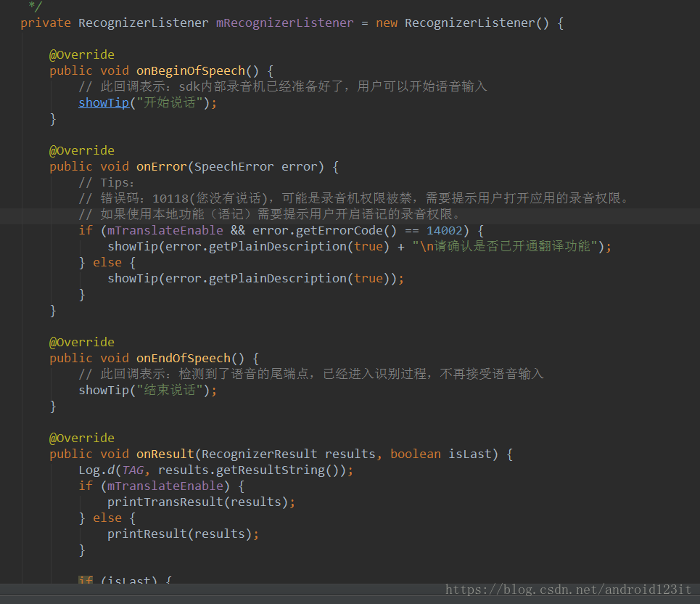Click the onResult method name
Screen dimensions: 700x604
point(165,454)
